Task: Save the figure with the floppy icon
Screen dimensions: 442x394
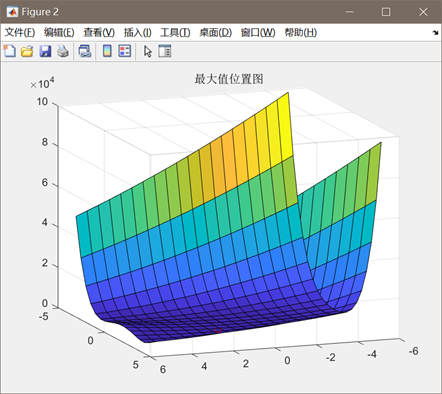Action: coord(45,51)
